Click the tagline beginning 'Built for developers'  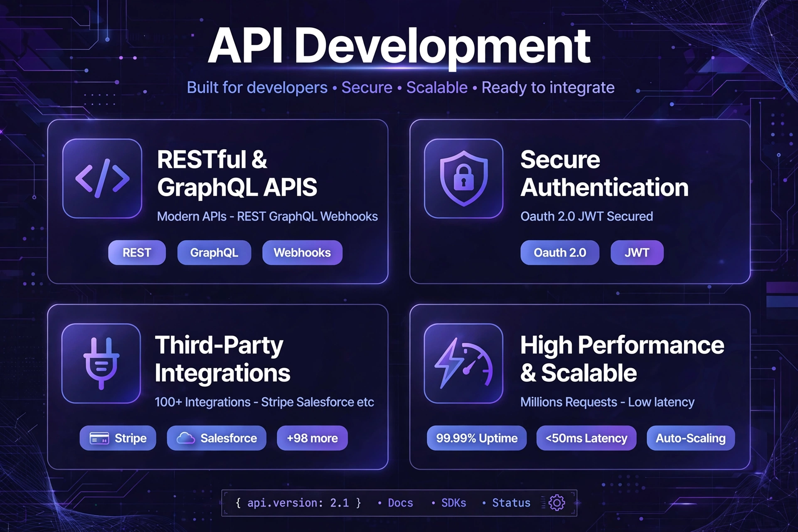click(401, 88)
